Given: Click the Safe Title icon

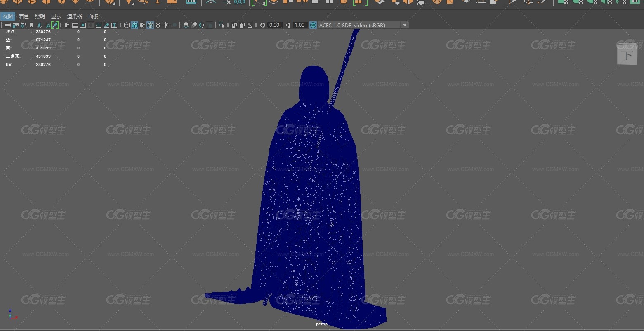Looking at the screenshot, I should pyautogui.click(x=114, y=25).
